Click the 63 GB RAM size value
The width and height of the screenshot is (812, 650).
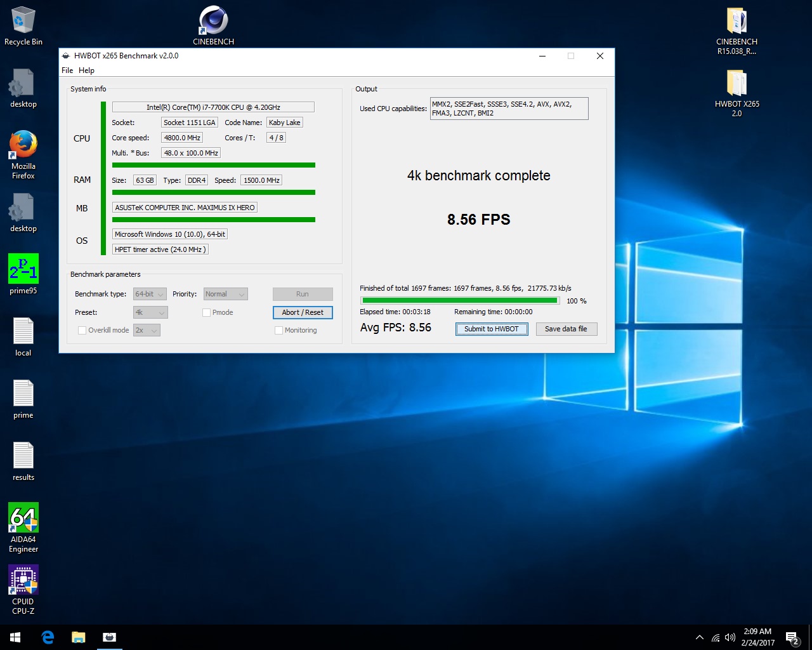pos(145,180)
